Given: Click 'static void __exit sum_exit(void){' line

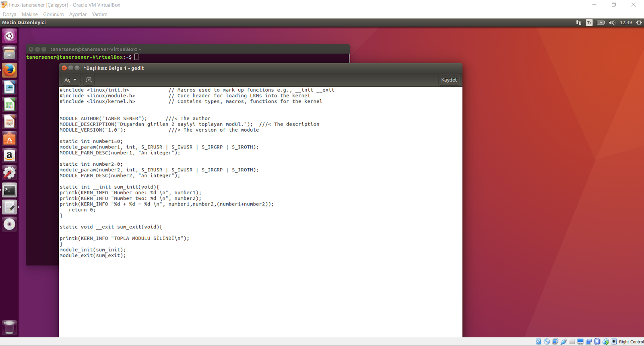Looking at the screenshot, I should 111,227.
